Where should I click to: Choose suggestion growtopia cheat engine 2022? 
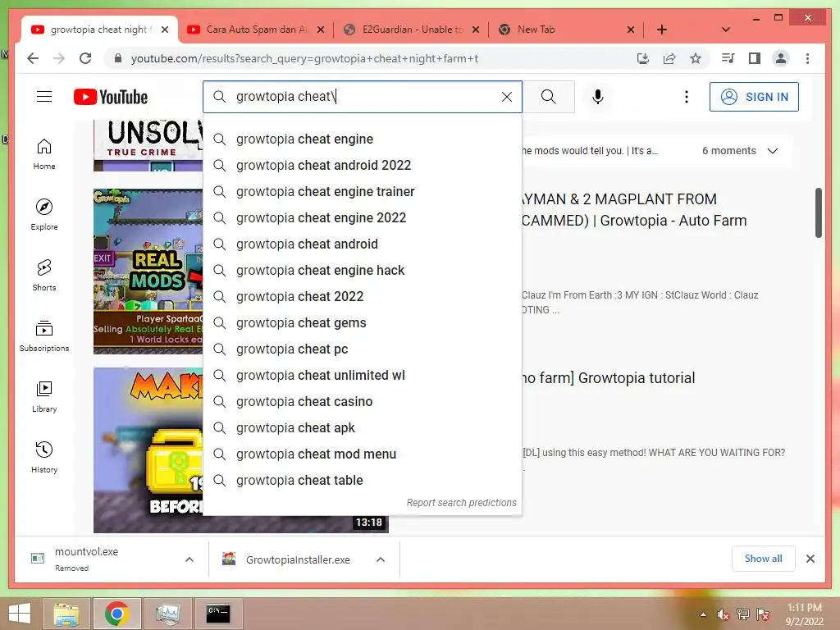pyautogui.click(x=362, y=218)
